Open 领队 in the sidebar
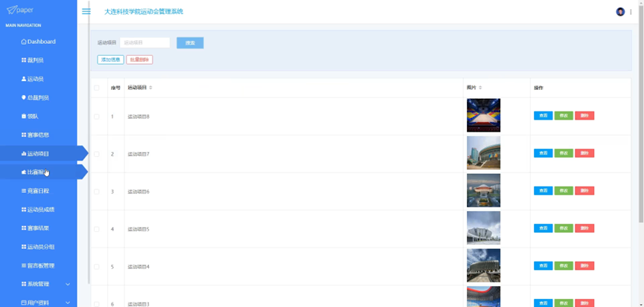 click(30, 117)
